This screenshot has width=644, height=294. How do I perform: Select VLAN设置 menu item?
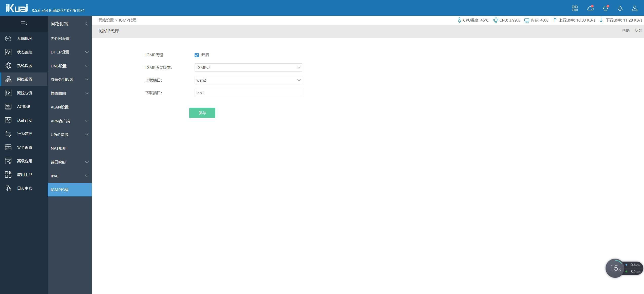[x=60, y=107]
